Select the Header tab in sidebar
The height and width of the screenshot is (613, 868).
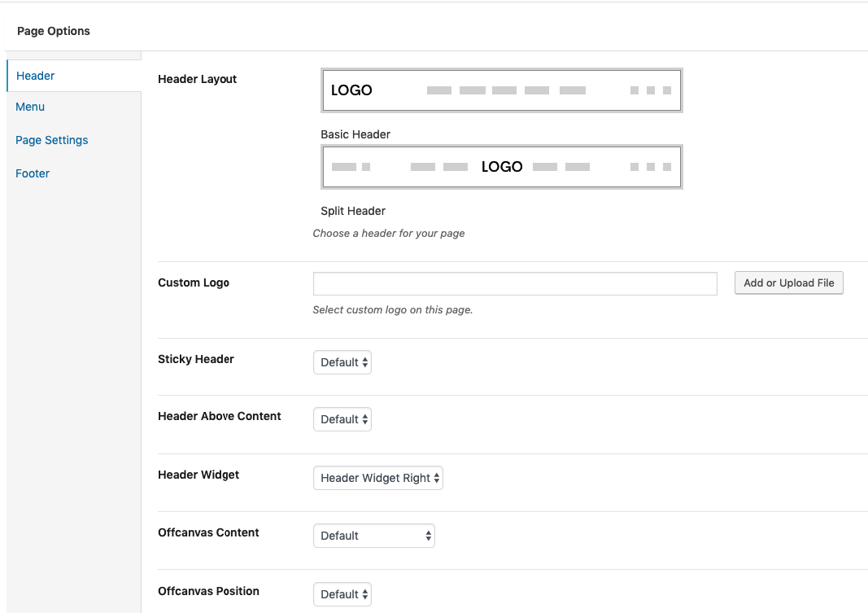[x=35, y=75]
